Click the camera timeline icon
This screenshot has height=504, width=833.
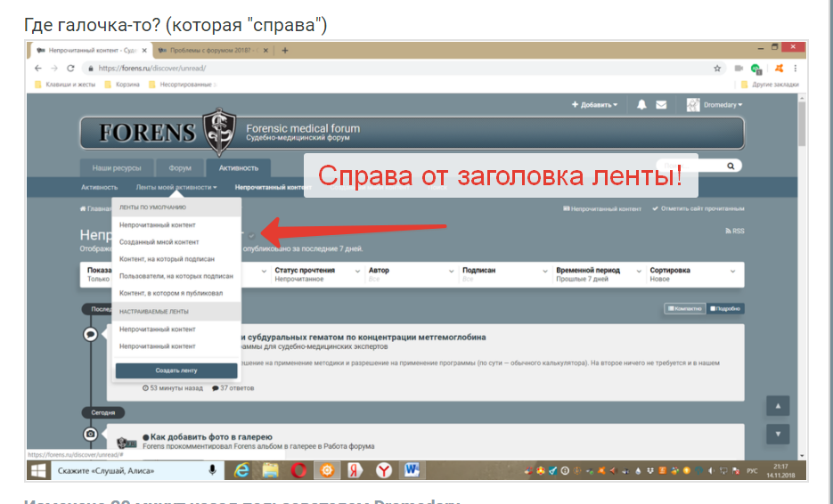[x=90, y=434]
